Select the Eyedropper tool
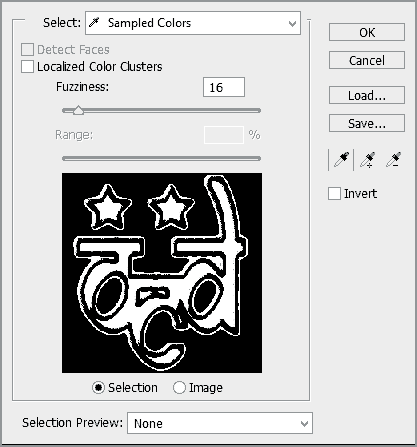Viewport: 417px width, 447px height. point(341,160)
